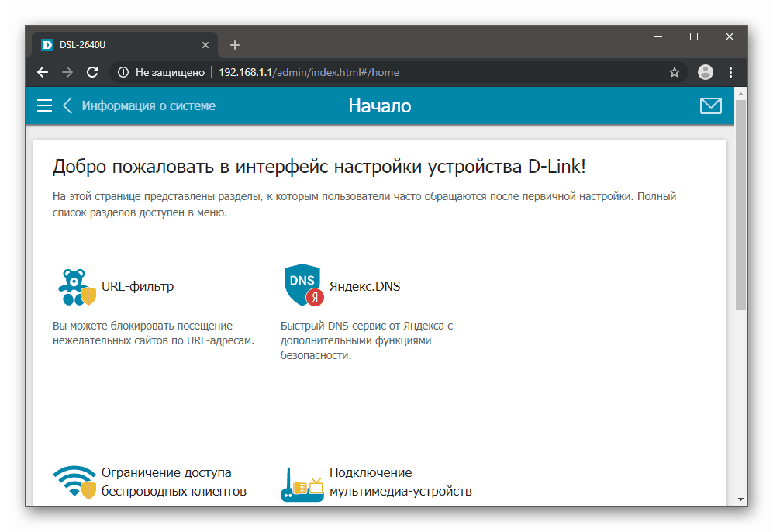
Task: Open the browser profile avatar
Action: pos(706,72)
